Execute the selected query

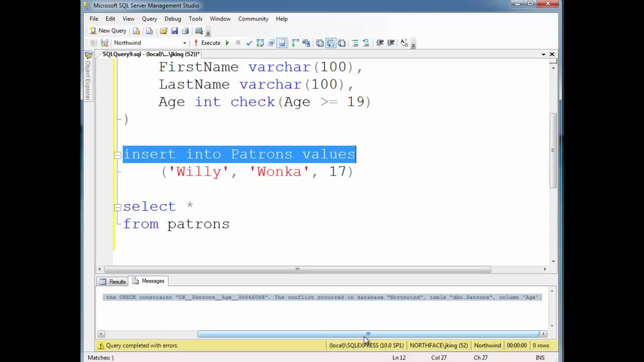click(x=207, y=43)
